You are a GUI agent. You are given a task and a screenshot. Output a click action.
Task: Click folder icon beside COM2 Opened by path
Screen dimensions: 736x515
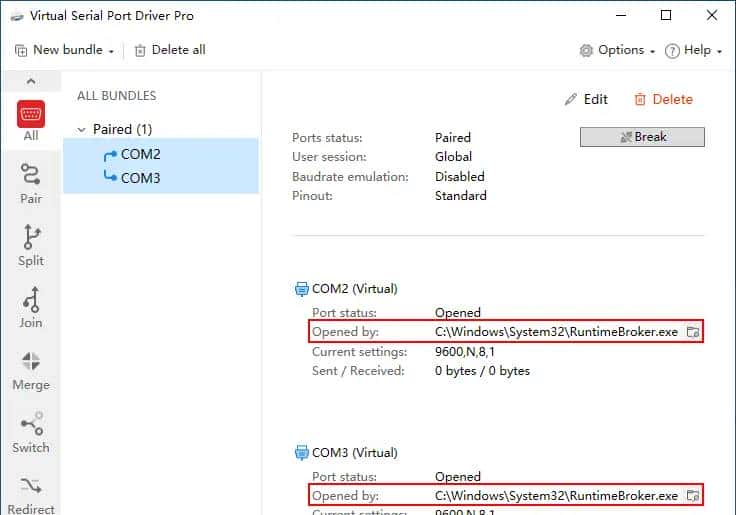(x=692, y=332)
